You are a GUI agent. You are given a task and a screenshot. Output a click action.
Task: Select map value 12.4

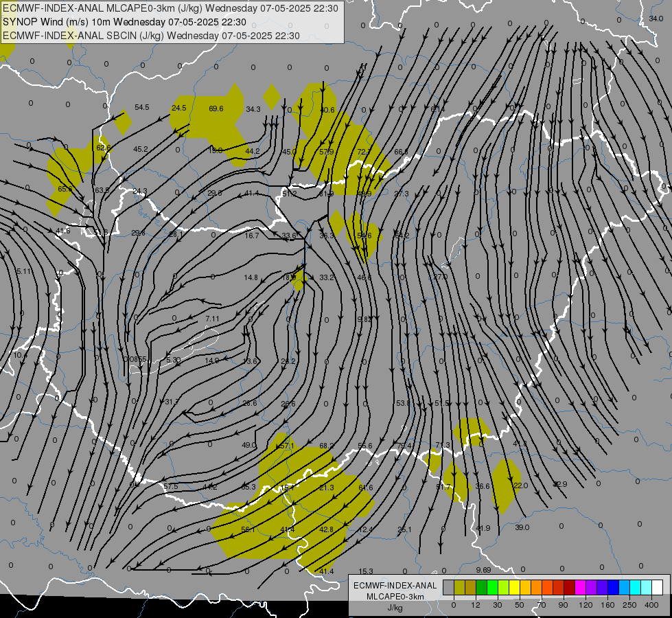coord(366,529)
